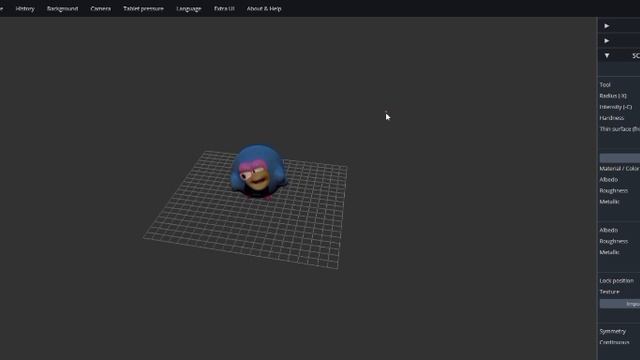The image size is (640, 360).
Task: Click the blue-haired character head model
Action: point(258,171)
